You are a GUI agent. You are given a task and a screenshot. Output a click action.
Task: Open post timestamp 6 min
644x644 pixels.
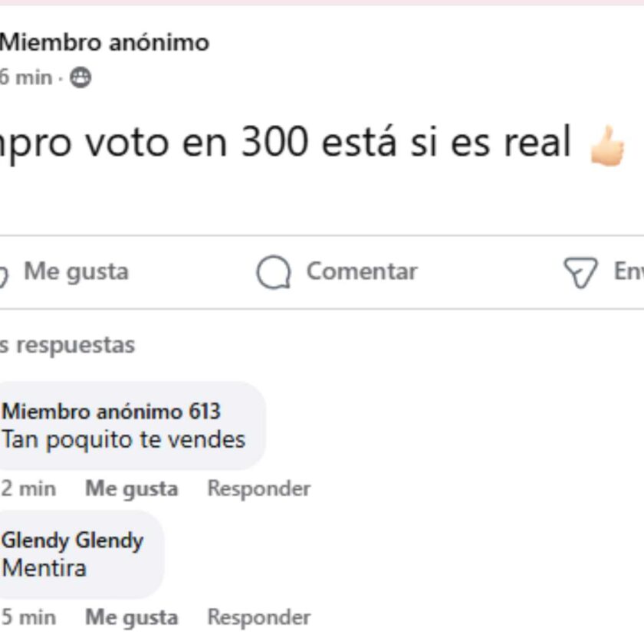pyautogui.click(x=26, y=77)
